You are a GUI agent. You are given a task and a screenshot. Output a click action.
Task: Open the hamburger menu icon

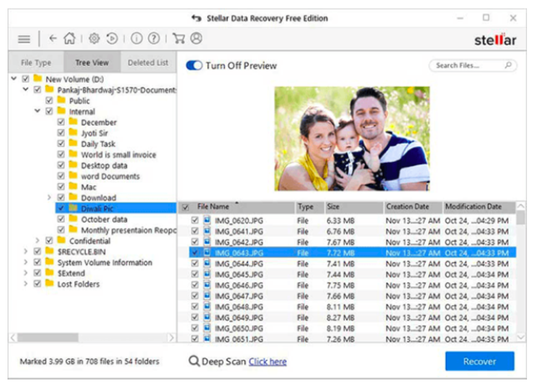point(24,39)
